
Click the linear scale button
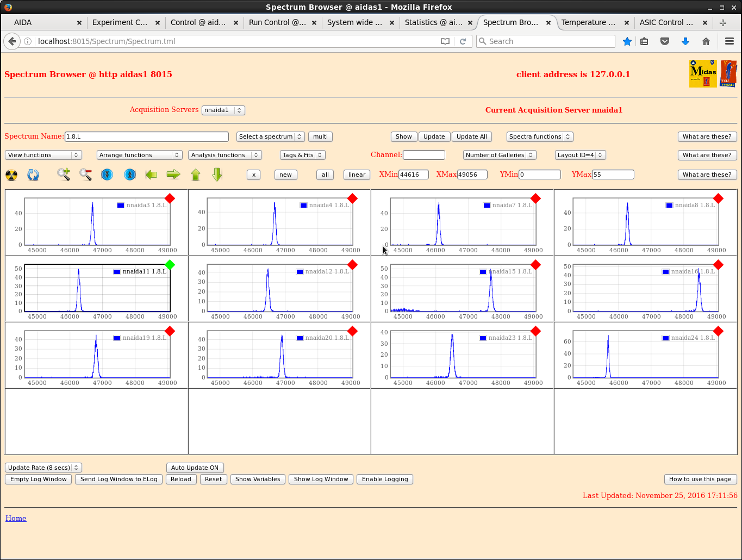tap(357, 175)
